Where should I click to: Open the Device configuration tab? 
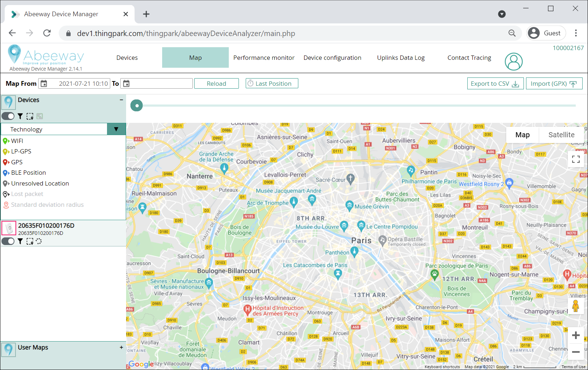coord(332,58)
